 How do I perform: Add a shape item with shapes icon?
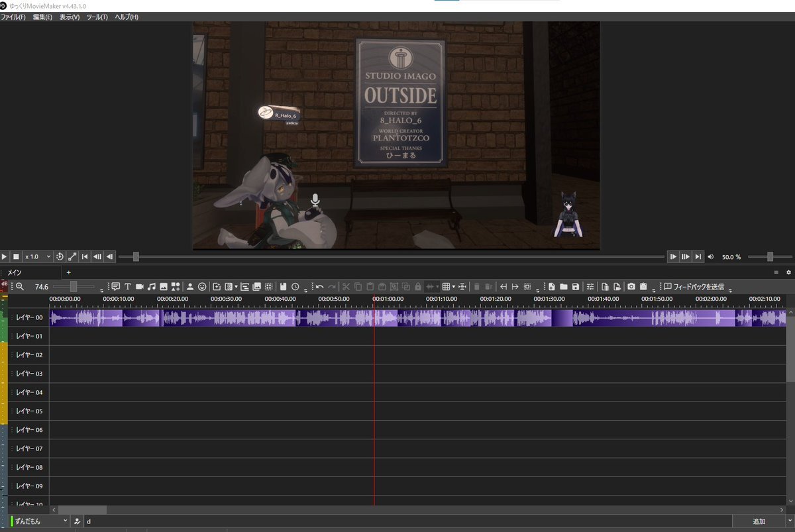coord(176,286)
